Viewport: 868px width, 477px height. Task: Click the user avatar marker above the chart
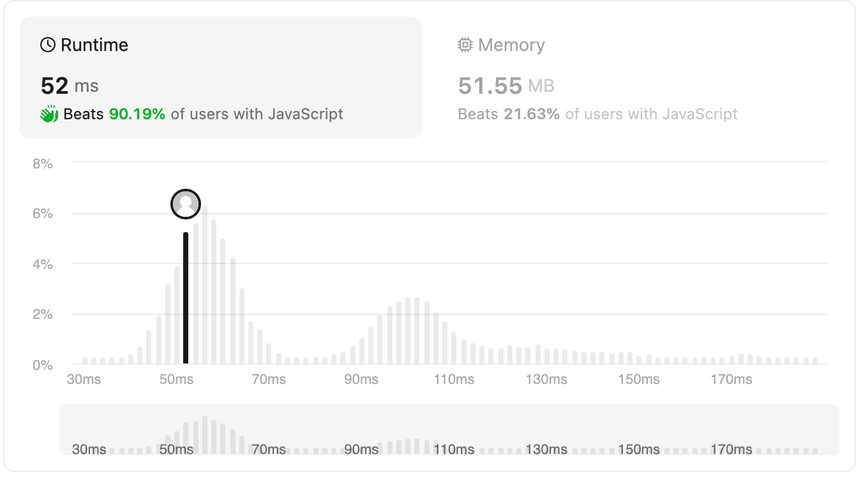186,204
